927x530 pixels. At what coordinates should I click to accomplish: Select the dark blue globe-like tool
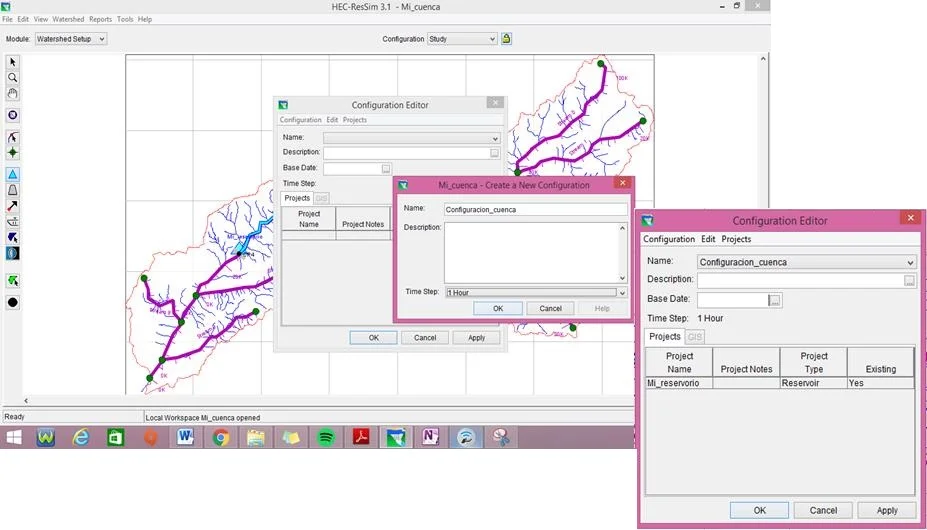tap(12, 253)
